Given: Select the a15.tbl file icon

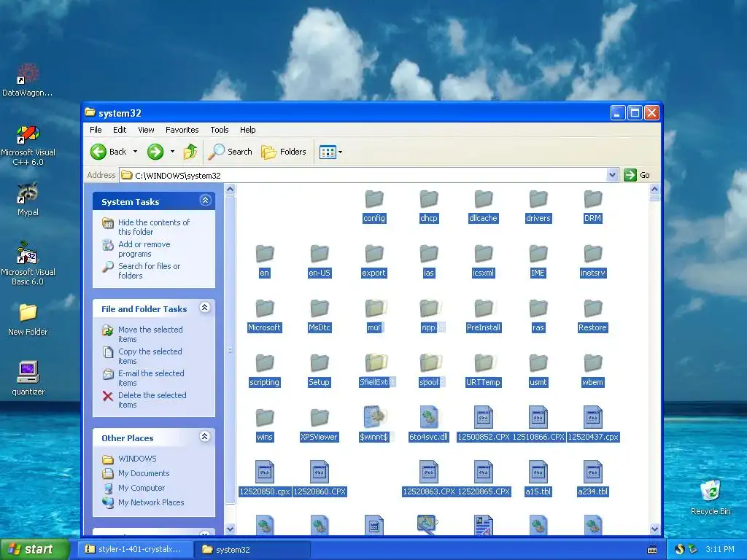Looking at the screenshot, I should click(x=538, y=472).
